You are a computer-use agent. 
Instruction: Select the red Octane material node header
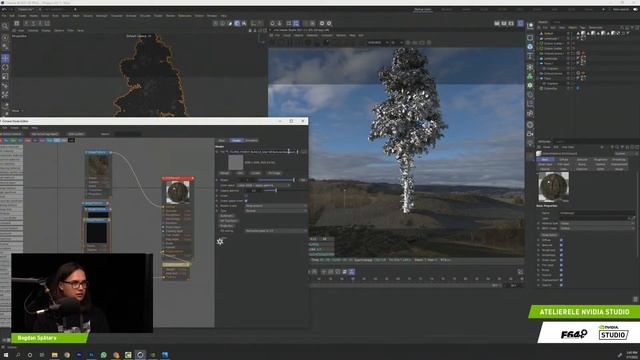(178, 178)
